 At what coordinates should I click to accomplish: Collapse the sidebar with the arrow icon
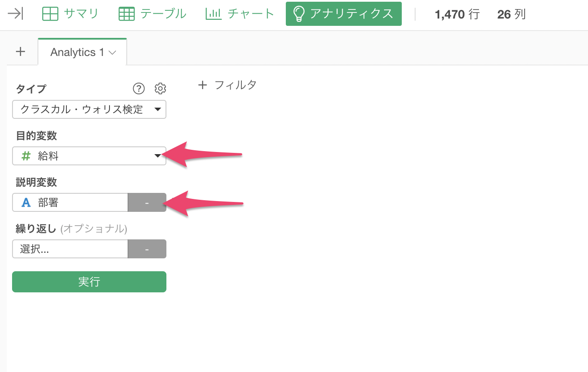pos(16,14)
